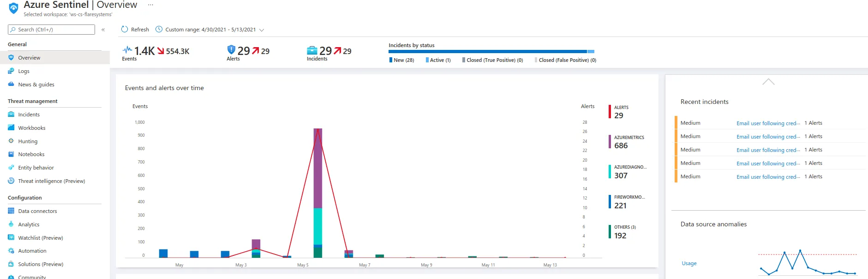Viewport: 868px width, 279px height.
Task: Click the News & guides cloud icon
Action: (x=11, y=85)
